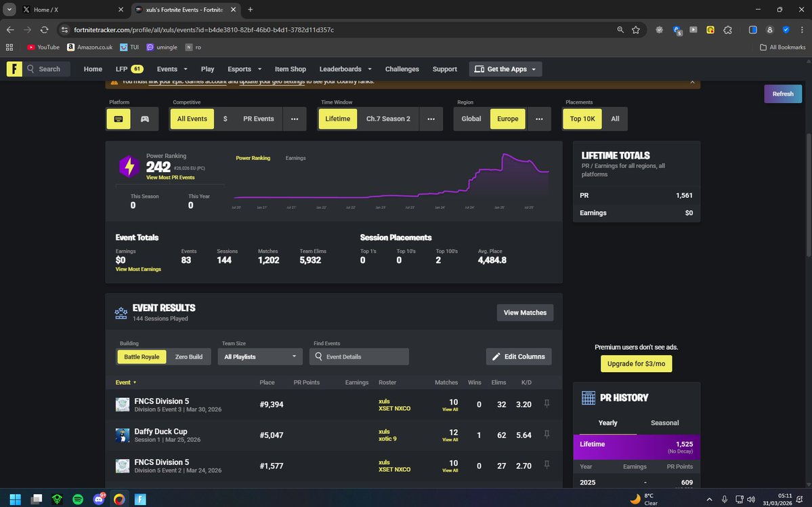Viewport: 812px width, 507px height.
Task: View All matches for Daffy Duck Cup
Action: click(x=450, y=440)
